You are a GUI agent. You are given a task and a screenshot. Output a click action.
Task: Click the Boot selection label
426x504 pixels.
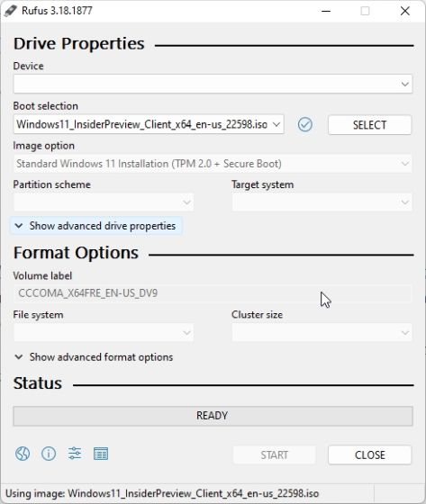[45, 106]
